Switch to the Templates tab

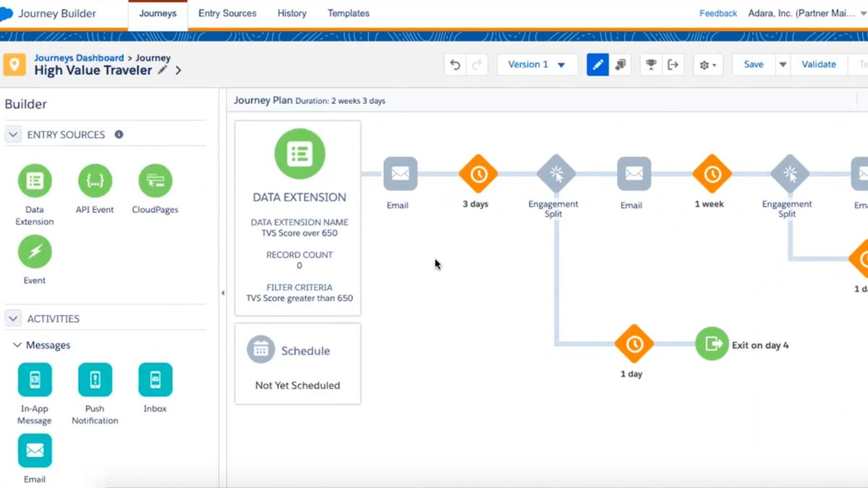tap(349, 14)
